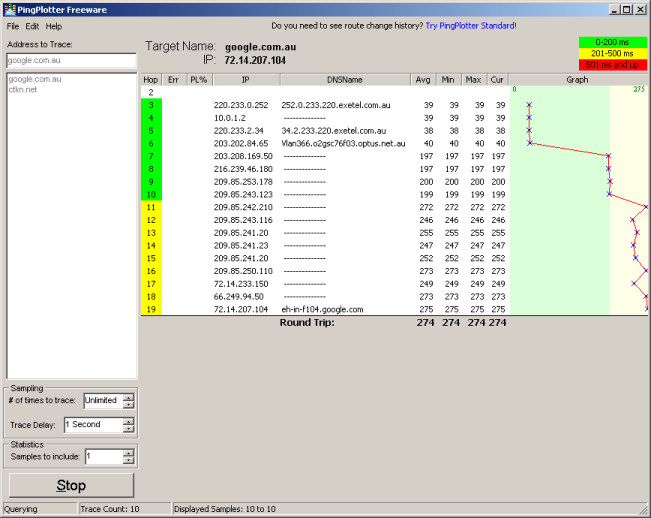This screenshot has height=518, width=651.
Task: Click the PingPlotter app icon in title bar
Action: tap(10, 10)
